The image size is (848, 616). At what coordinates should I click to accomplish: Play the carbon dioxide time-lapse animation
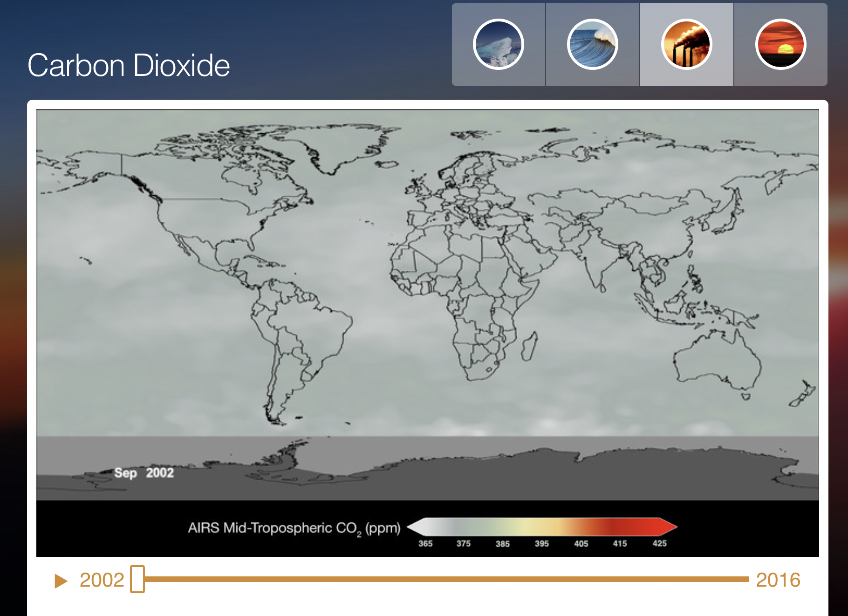pyautogui.click(x=61, y=581)
